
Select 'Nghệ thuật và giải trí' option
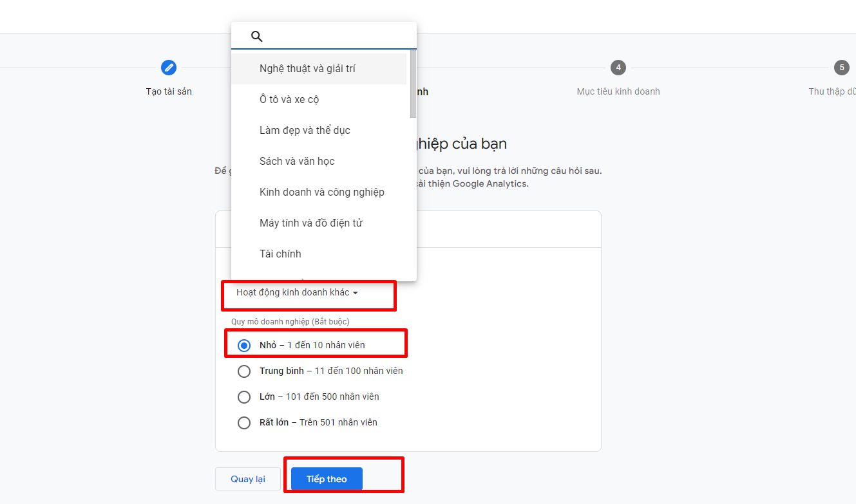319,69
